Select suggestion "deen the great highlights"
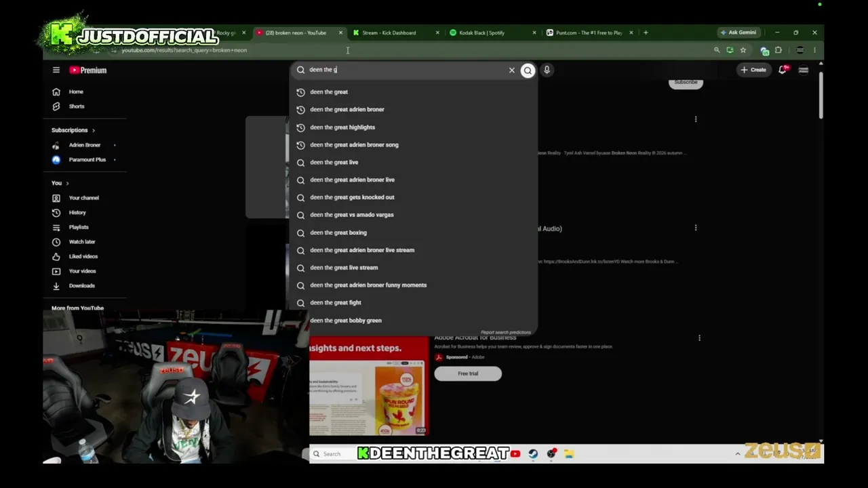 [x=413, y=127]
